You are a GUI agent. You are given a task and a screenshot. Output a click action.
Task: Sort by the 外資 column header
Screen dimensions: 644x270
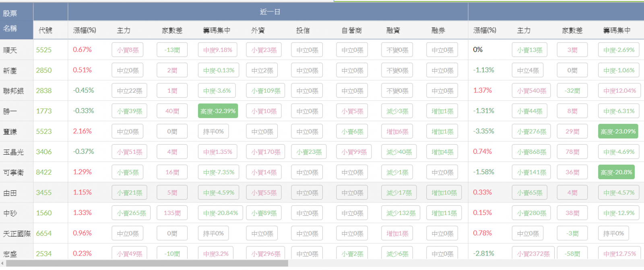(x=258, y=31)
